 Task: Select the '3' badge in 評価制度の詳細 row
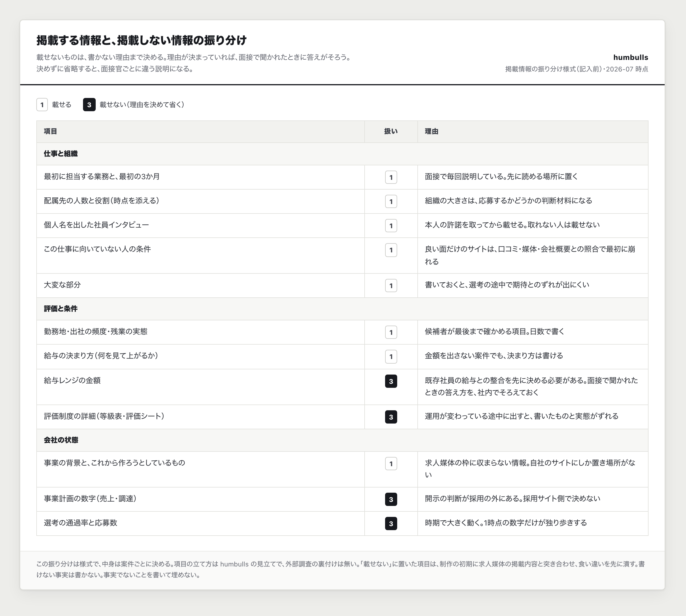point(391,417)
